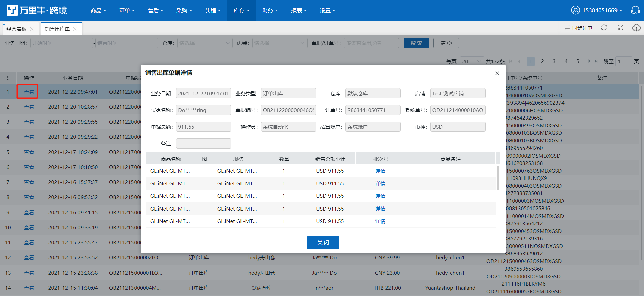
Task: Click the 备注 field in dialog
Action: [204, 143]
